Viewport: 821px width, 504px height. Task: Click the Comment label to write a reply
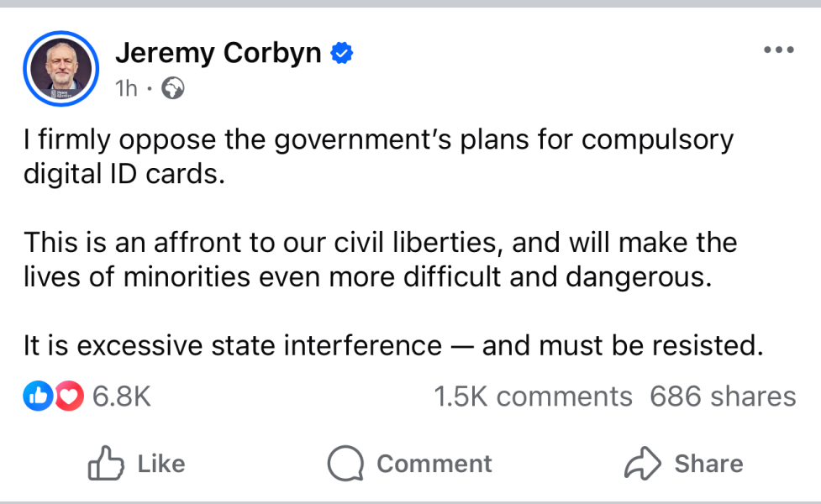coord(434,463)
